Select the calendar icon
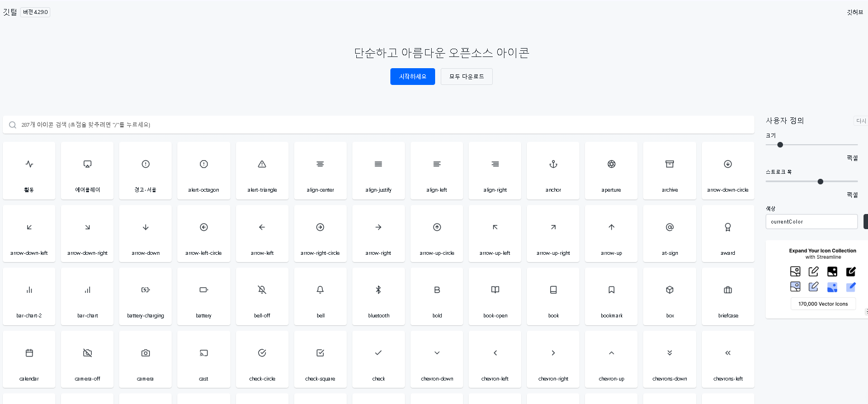Viewport: 868px width, 404px height. point(29,359)
